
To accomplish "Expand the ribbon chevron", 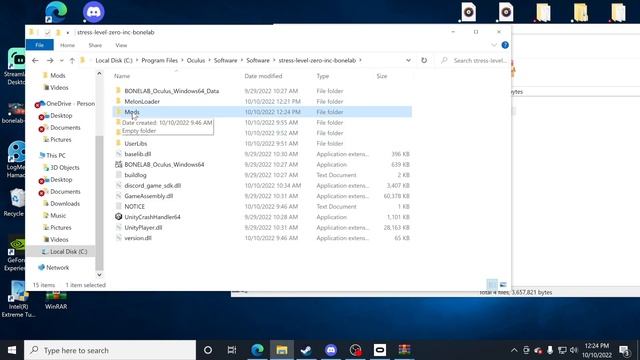I will coord(494,45).
